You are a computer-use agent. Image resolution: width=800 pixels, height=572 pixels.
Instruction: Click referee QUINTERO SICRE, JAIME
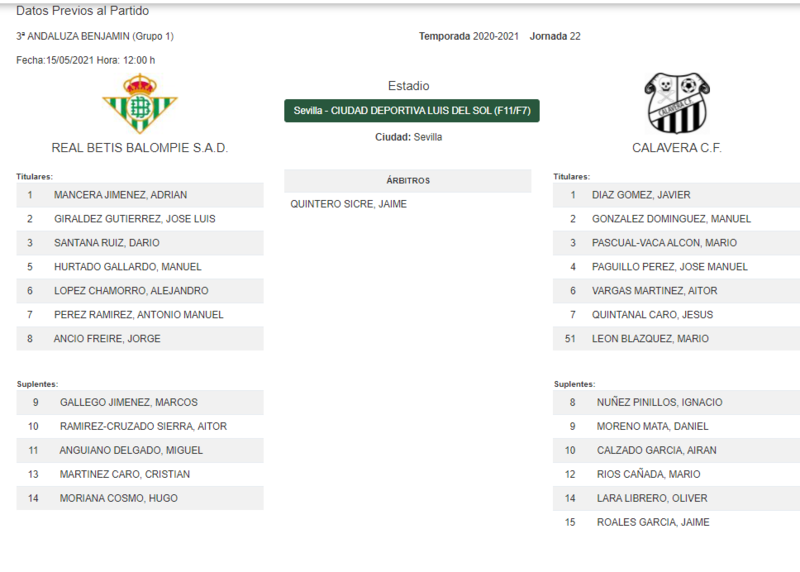tap(348, 204)
